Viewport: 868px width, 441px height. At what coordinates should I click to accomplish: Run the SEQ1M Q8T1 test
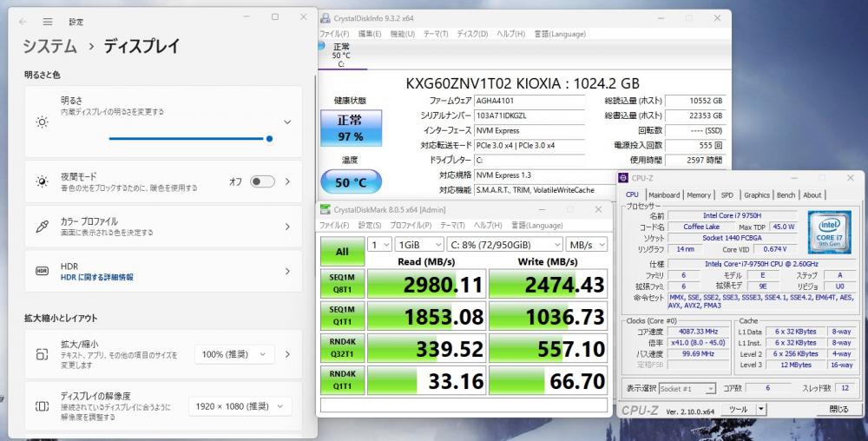342,283
